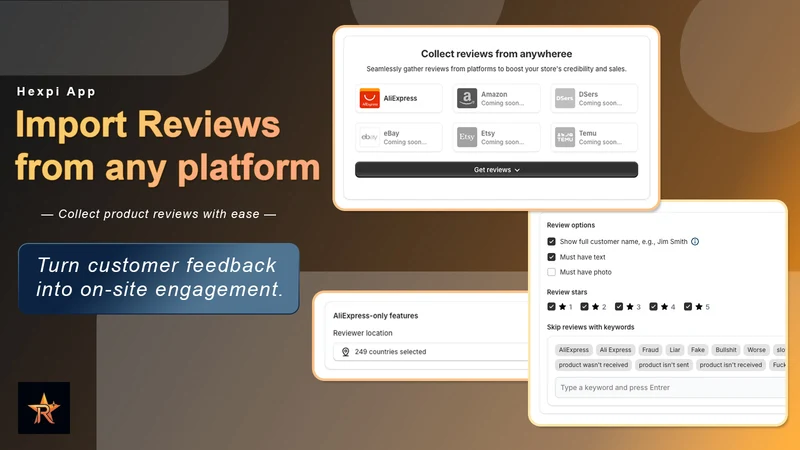Click the 'Review stars' section label
Image resolution: width=800 pixels, height=450 pixels.
(567, 292)
